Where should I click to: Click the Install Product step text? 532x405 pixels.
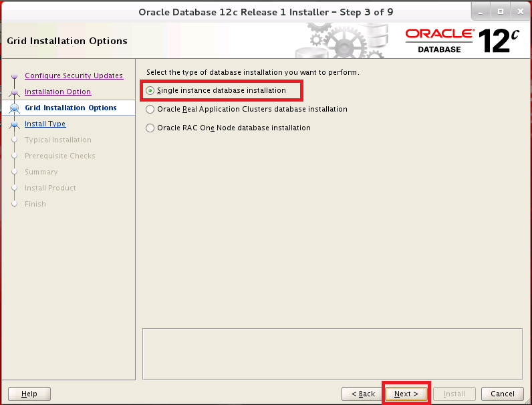tap(50, 188)
